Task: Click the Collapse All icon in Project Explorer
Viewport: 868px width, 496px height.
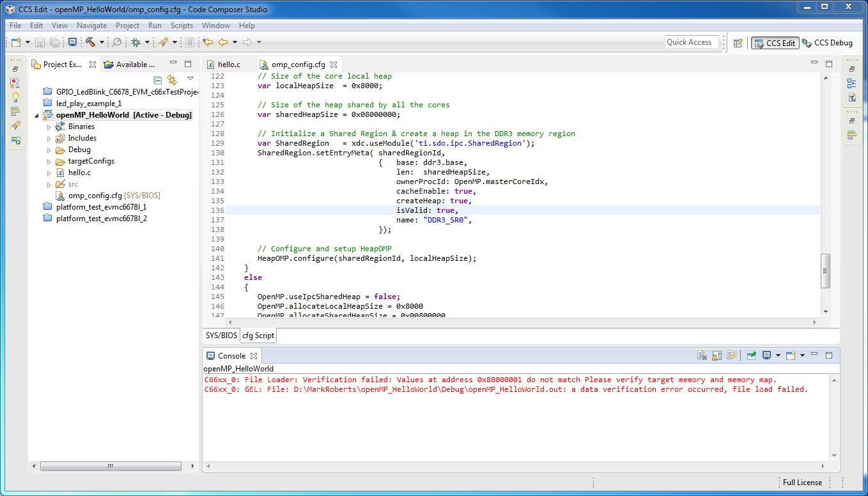Action: click(158, 79)
